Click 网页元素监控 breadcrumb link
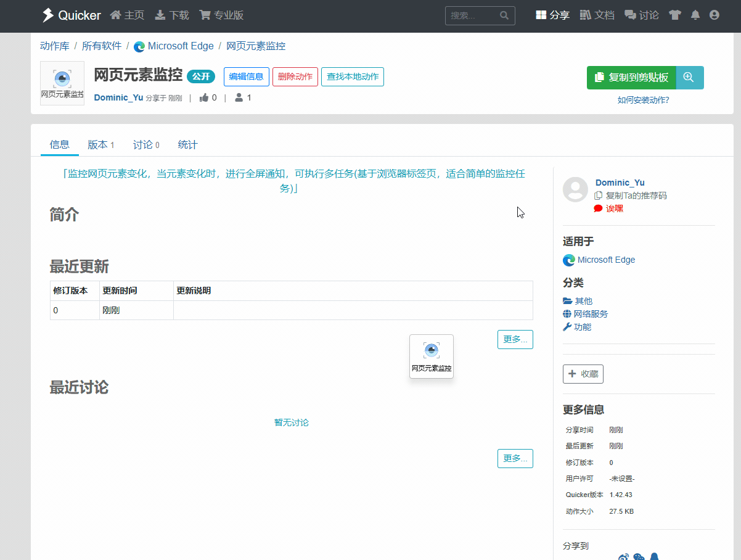The width and height of the screenshot is (741, 560). point(256,46)
